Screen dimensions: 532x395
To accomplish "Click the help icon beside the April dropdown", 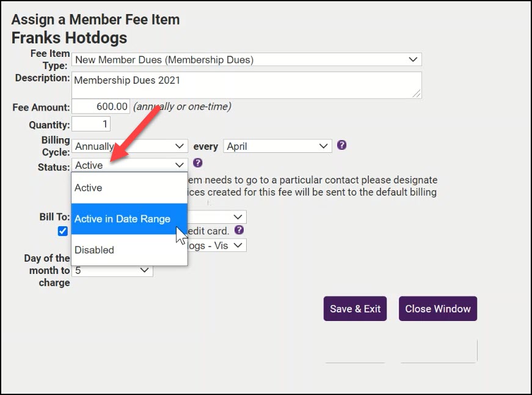I will 342,146.
